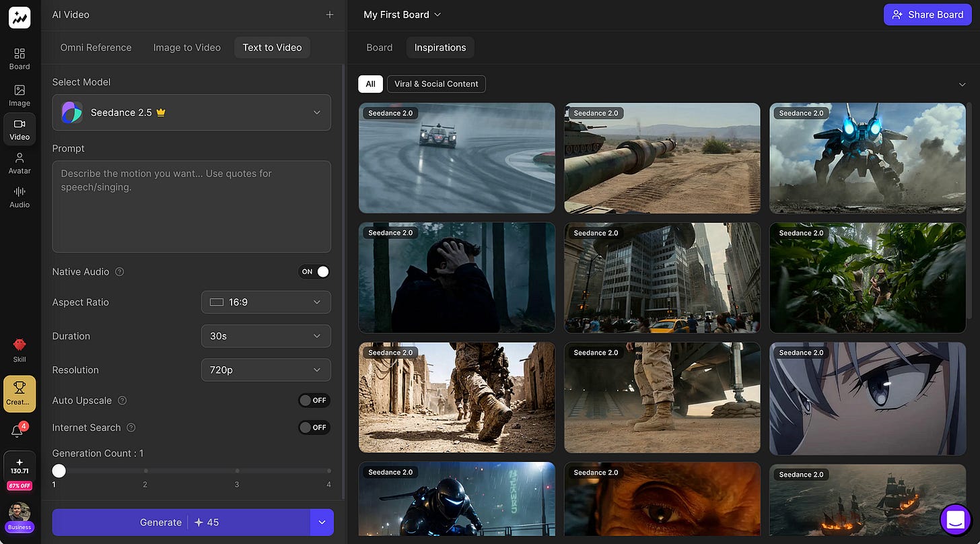Open the Skill section in sidebar
The height and width of the screenshot is (544, 980).
click(x=20, y=350)
